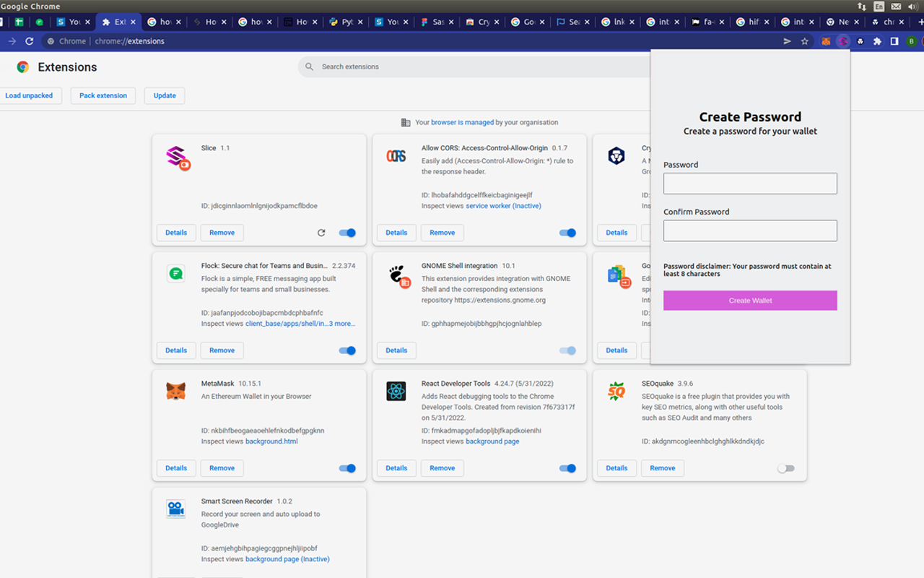Image resolution: width=924 pixels, height=578 pixels.
Task: Open service worker (Inactive) link
Action: point(503,206)
